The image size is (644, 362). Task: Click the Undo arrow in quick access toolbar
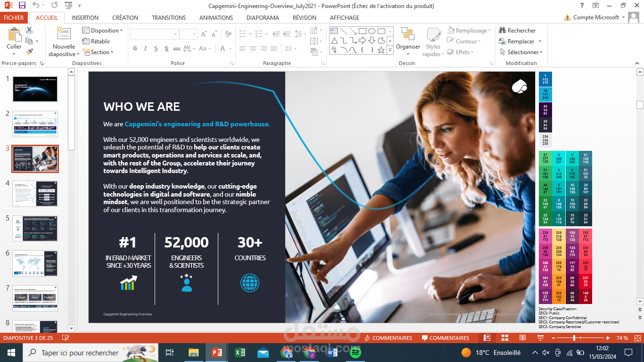coord(36,6)
